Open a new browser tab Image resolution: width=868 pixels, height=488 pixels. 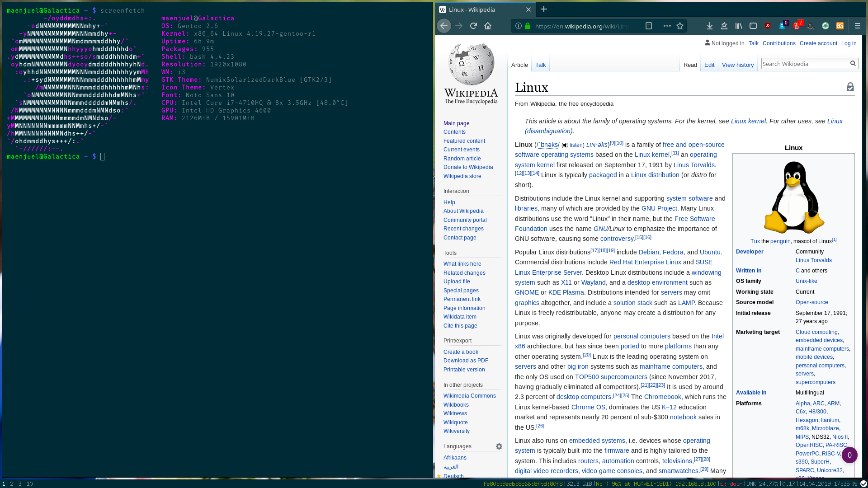(x=544, y=9)
